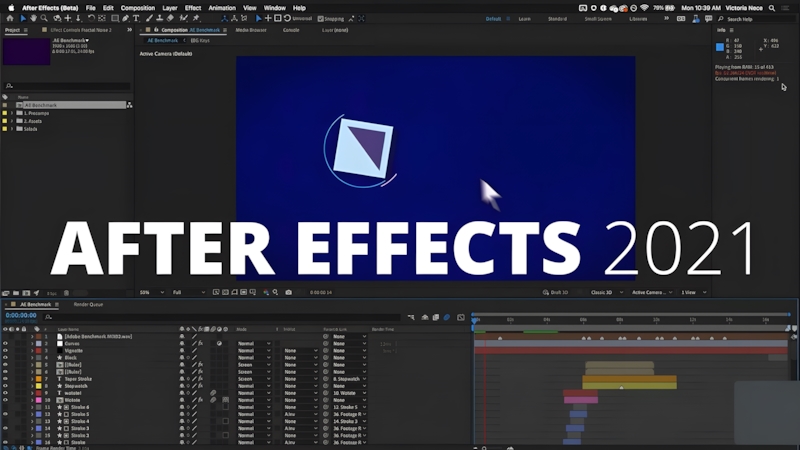This screenshot has height=450, width=800.
Task: Open the macOS Spotlight search icon
Action: tap(772, 8)
